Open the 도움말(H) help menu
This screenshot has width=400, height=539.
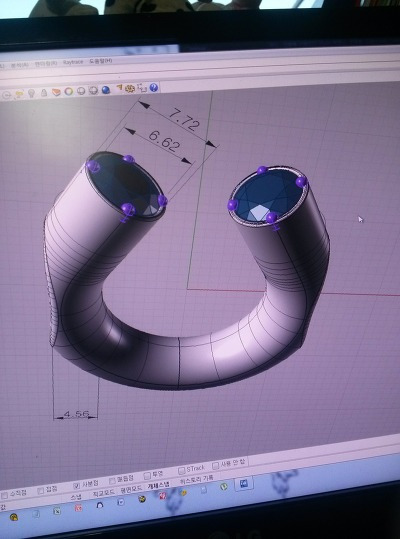tap(100, 61)
